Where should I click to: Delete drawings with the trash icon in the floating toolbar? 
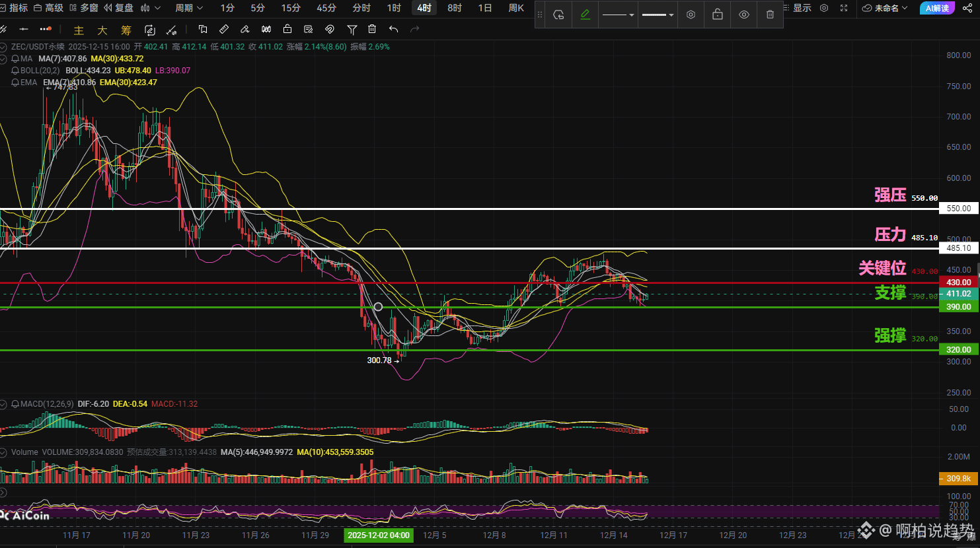[770, 15]
